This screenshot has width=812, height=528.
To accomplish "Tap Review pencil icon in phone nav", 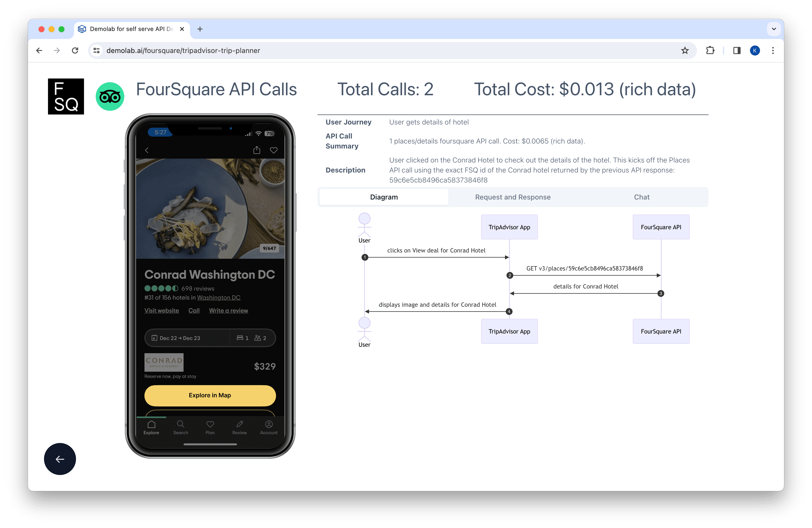I will pyautogui.click(x=239, y=427).
